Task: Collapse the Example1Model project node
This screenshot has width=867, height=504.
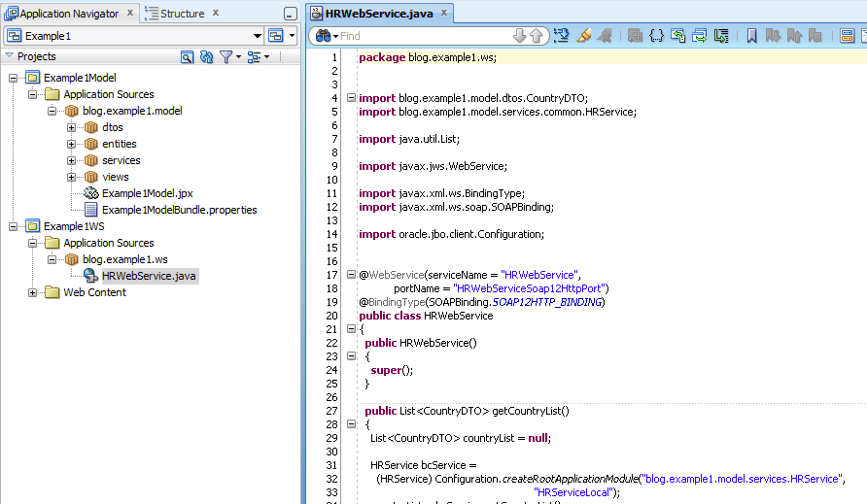Action: pyautogui.click(x=13, y=78)
